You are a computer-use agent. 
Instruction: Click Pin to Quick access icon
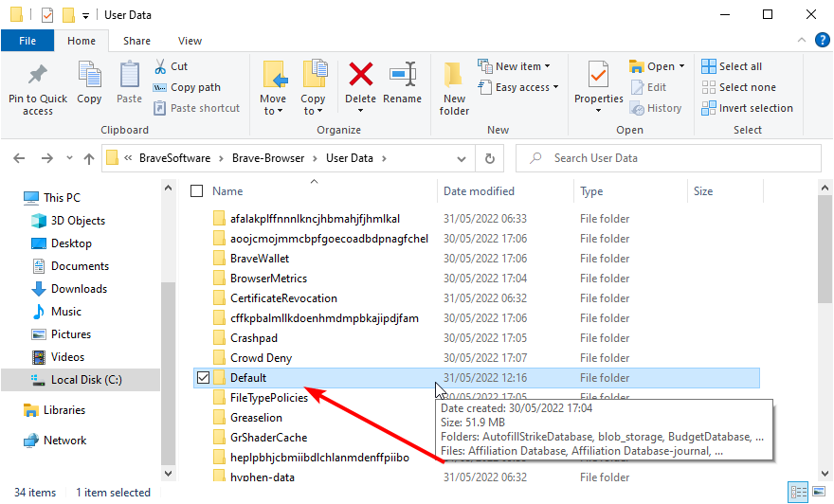coord(37,76)
